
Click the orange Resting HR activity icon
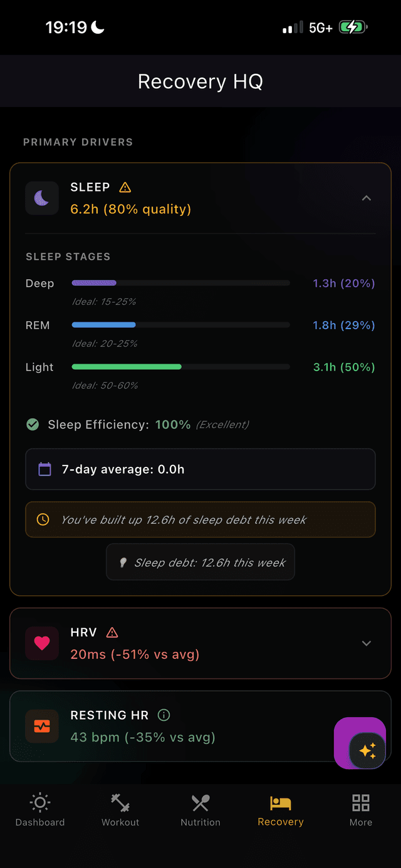coord(41,726)
